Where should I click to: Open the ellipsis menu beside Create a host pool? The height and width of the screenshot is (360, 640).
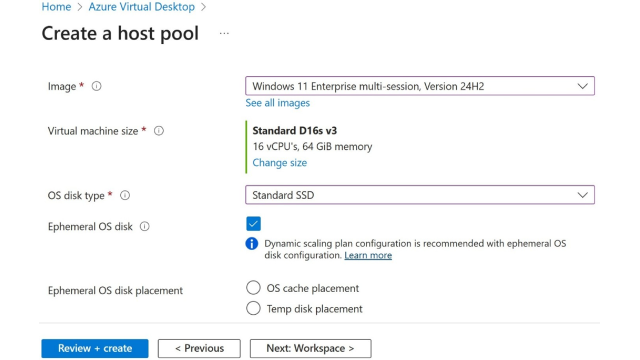[x=224, y=33]
